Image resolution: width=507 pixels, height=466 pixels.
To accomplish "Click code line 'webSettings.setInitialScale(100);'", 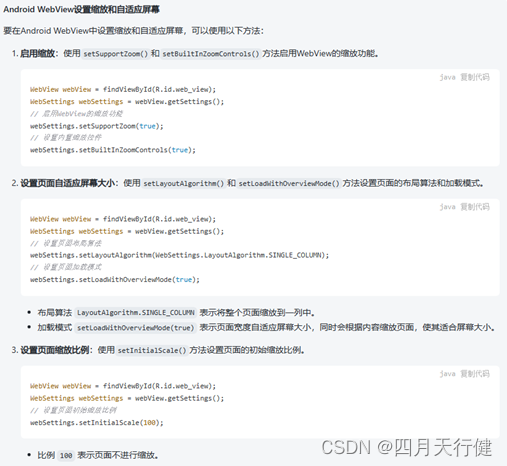I will click(x=97, y=423).
